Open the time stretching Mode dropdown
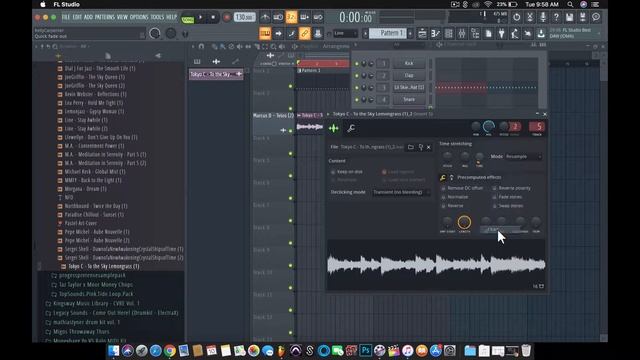This screenshot has height=360, width=640. [x=524, y=156]
